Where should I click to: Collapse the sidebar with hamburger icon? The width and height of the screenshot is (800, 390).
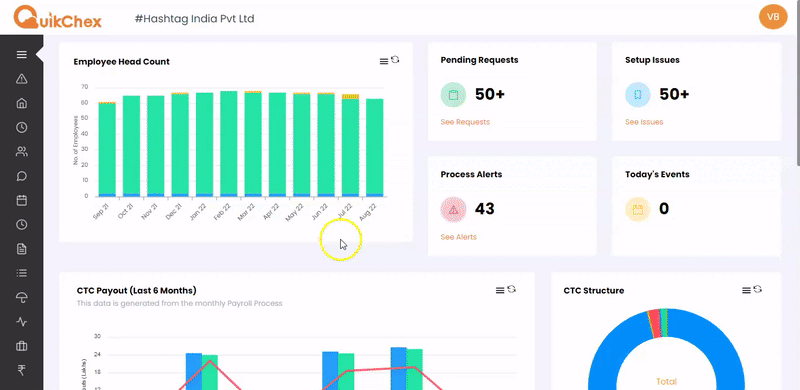21,55
